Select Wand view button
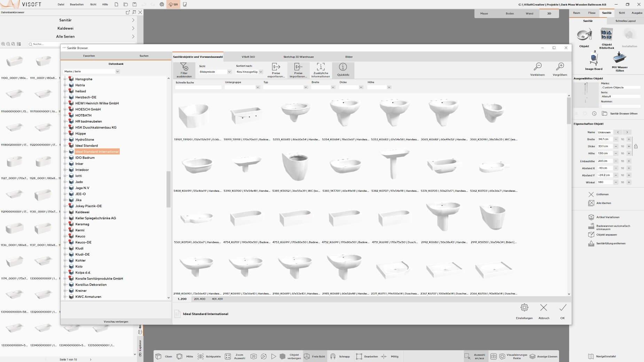644x362 pixels. click(529, 14)
